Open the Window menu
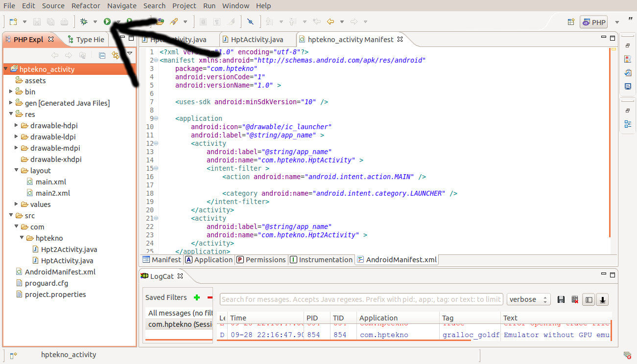This screenshot has width=637, height=364. [236, 6]
